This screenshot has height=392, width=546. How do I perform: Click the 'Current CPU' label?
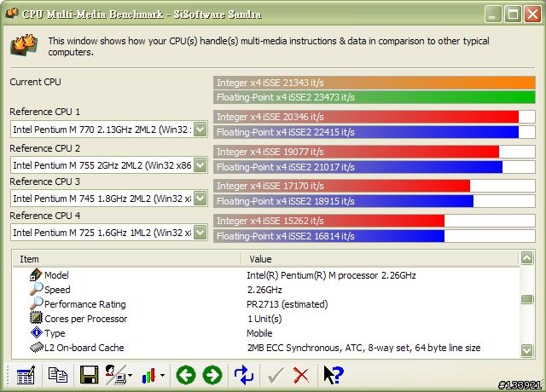pos(35,82)
